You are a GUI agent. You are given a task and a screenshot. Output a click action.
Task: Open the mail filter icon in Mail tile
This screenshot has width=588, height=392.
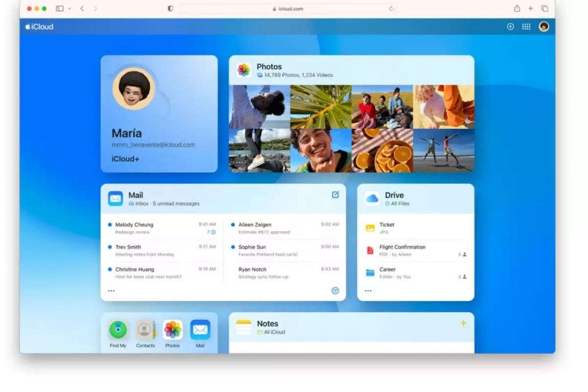coord(335,290)
